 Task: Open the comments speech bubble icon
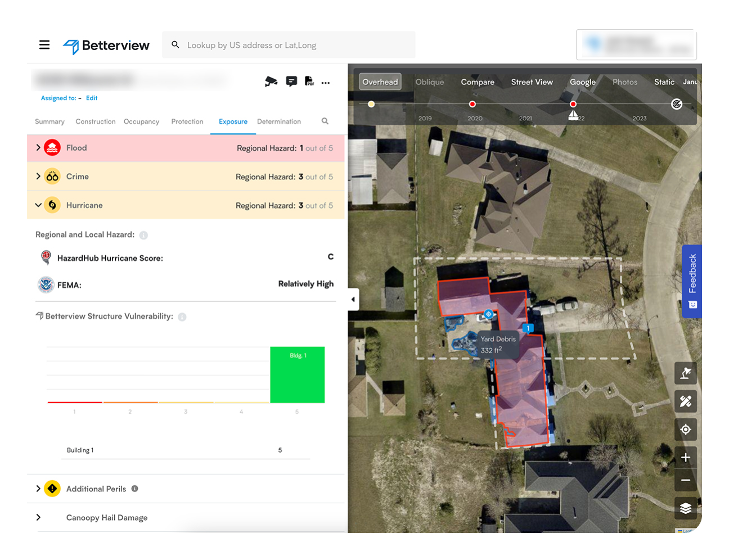(291, 82)
